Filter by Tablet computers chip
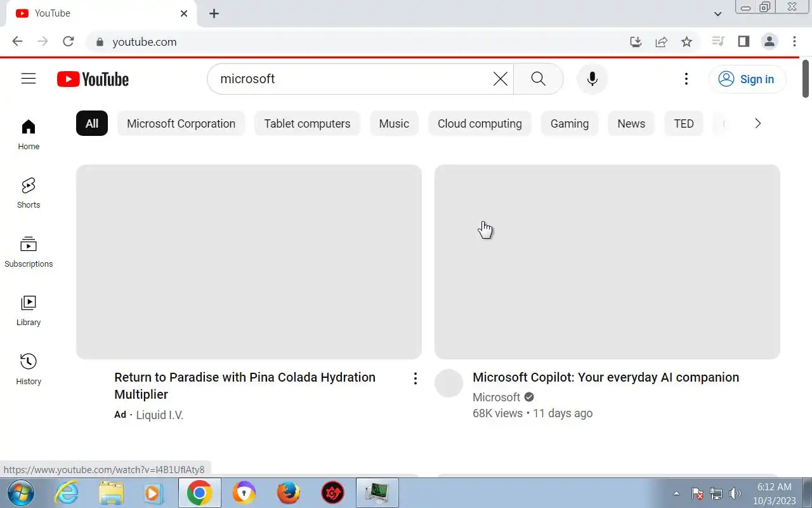Viewport: 812px width, 508px height. (x=307, y=123)
